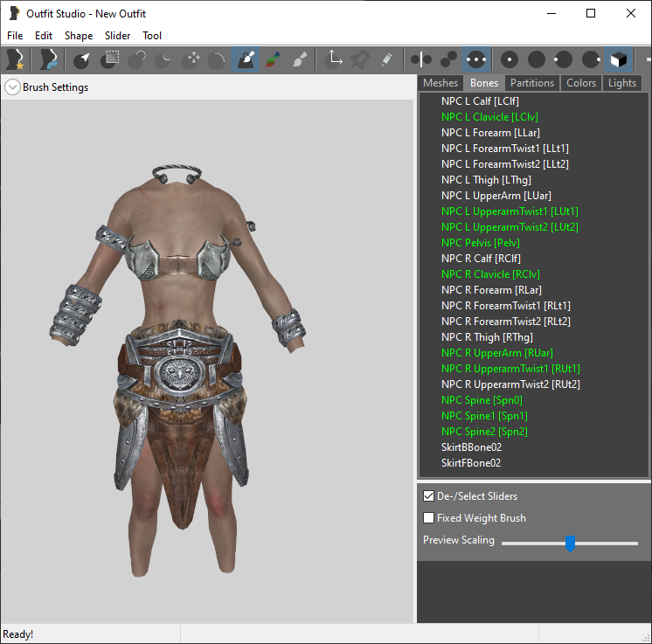Select bone SkirtFBone02
This screenshot has width=652, height=644.
(471, 463)
